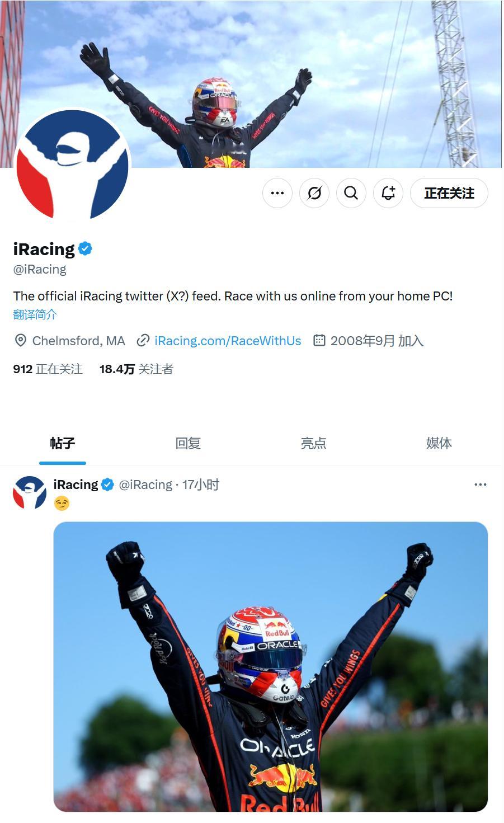
Task: Click the Grok circle-slash profile icon
Action: tap(314, 193)
